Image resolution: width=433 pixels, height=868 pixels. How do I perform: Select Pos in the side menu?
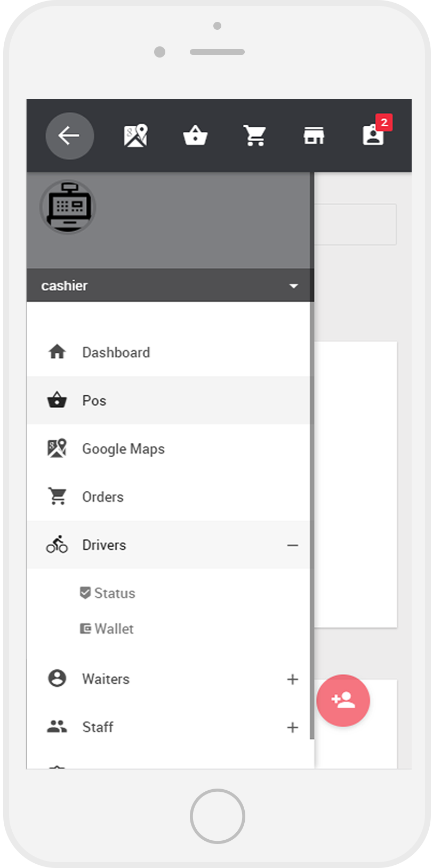pyautogui.click(x=94, y=401)
